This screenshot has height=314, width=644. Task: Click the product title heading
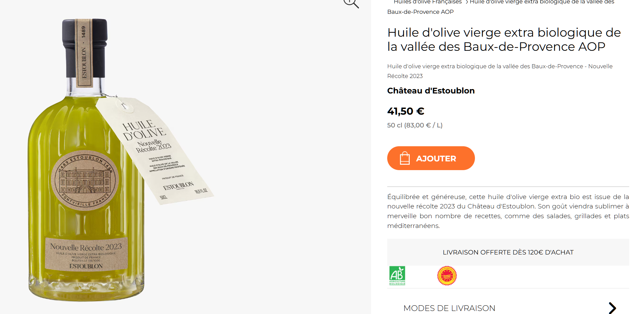click(504, 39)
